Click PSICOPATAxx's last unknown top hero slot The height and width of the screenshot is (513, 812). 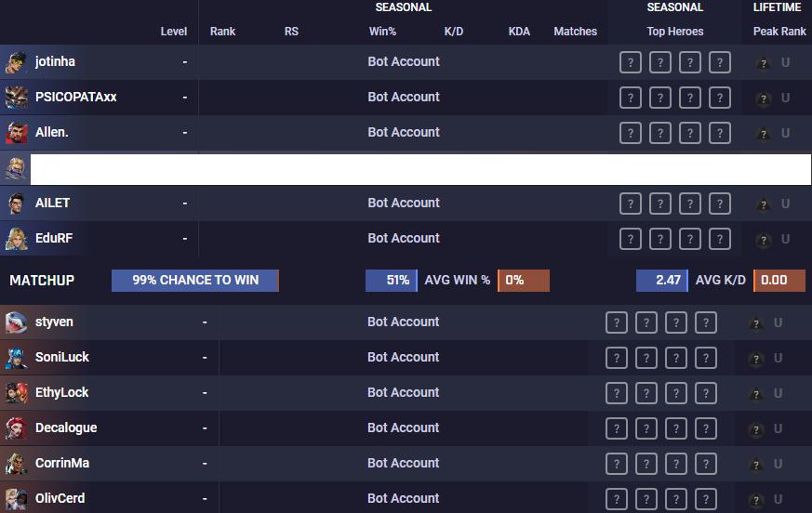720,98
